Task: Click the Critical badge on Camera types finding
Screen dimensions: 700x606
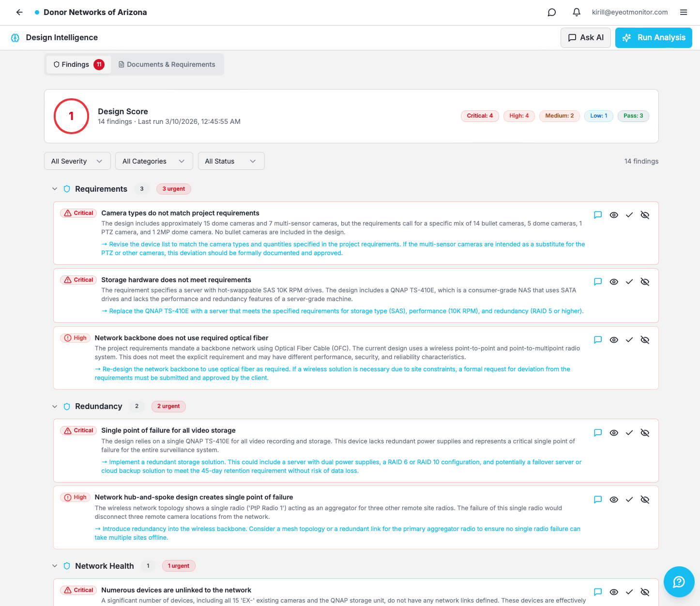Action: pos(78,213)
